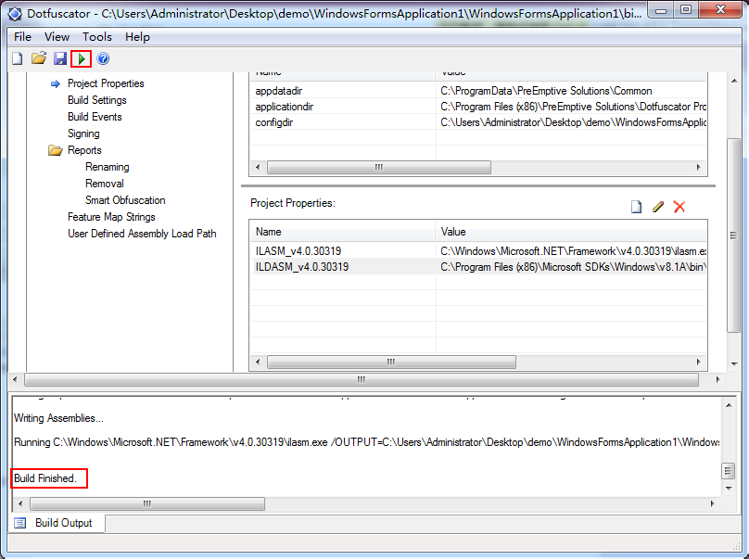Click the upper properties table horizontal scrollbar thumb

click(379, 167)
